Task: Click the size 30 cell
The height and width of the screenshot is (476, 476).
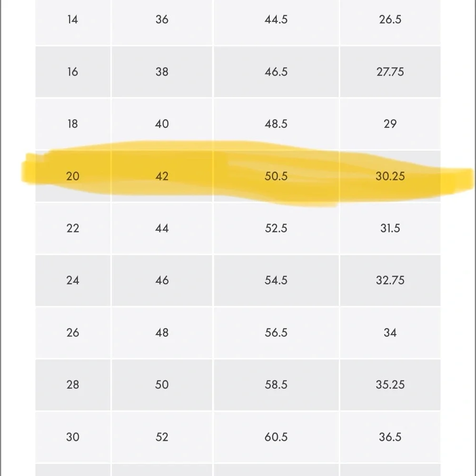Action: (x=73, y=437)
